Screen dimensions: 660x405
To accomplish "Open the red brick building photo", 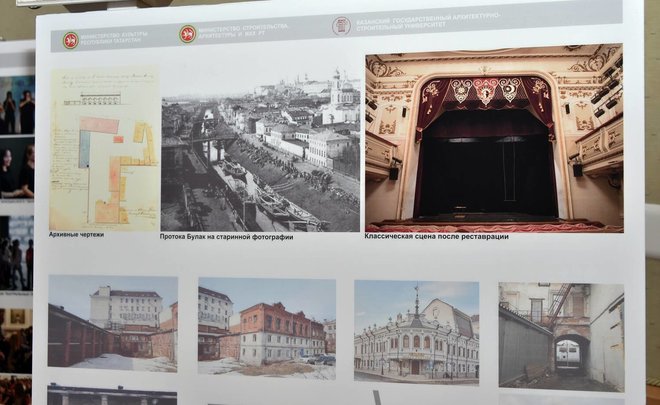I will coord(266,328).
